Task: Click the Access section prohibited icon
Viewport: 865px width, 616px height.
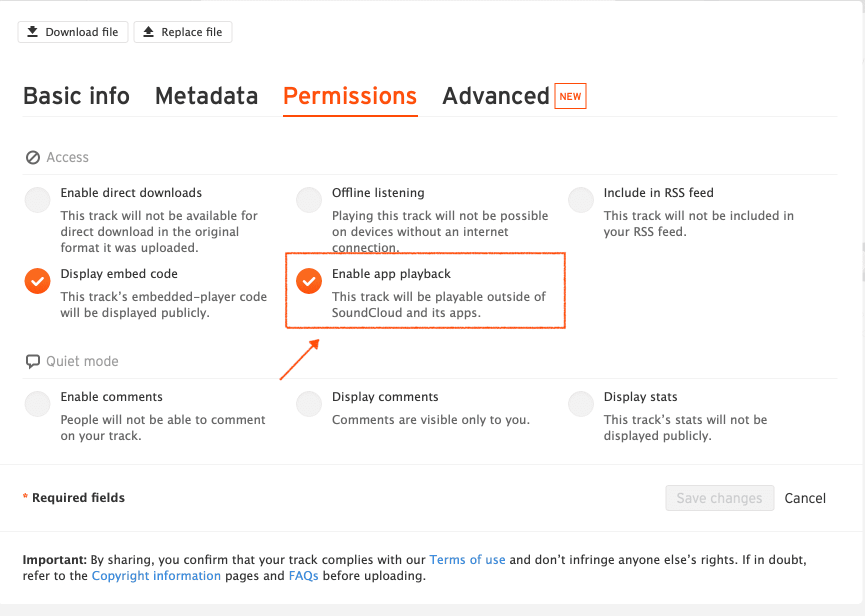Action: point(33,157)
